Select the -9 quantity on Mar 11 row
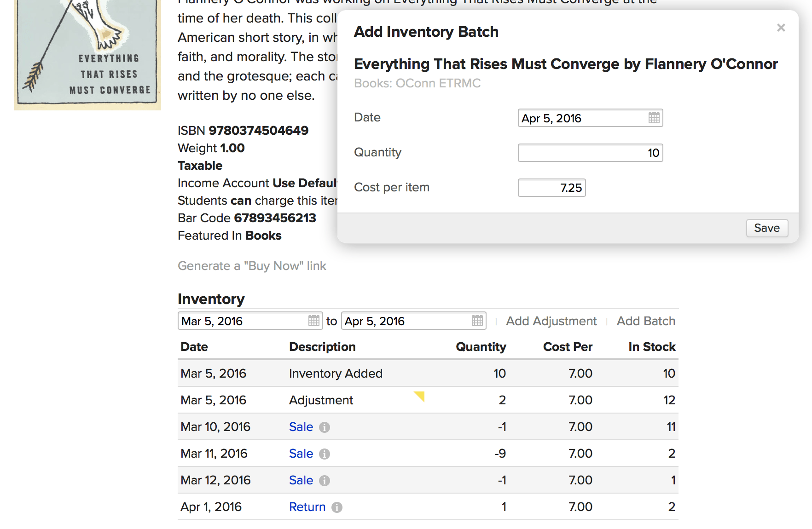This screenshot has width=812, height=529. point(500,454)
